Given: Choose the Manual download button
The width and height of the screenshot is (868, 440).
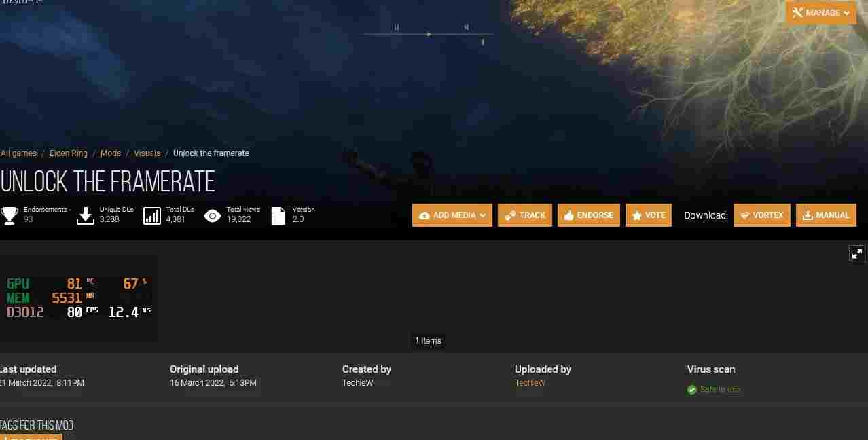Looking at the screenshot, I should click(826, 215).
